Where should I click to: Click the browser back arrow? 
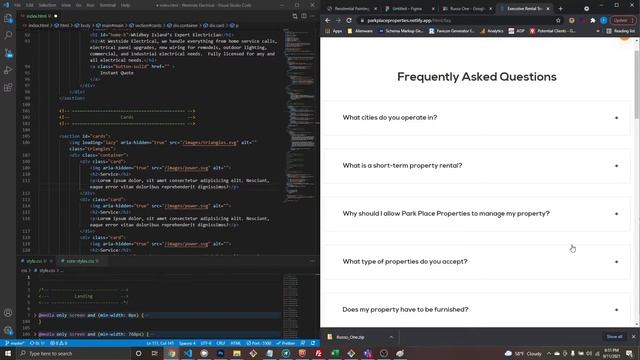click(327, 20)
